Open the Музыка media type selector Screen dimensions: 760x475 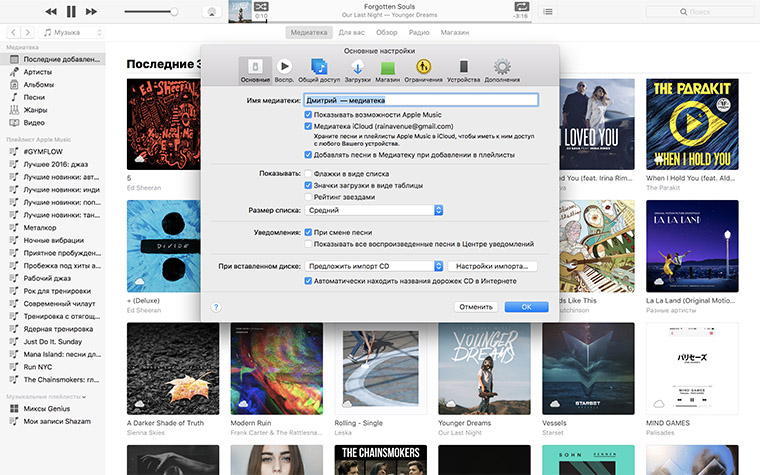coord(72,32)
